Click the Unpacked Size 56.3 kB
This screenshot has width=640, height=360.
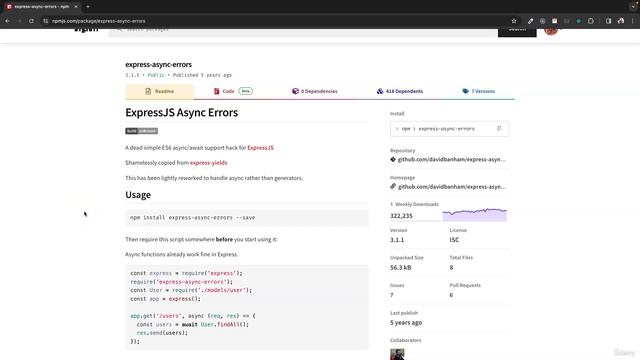[x=400, y=268]
